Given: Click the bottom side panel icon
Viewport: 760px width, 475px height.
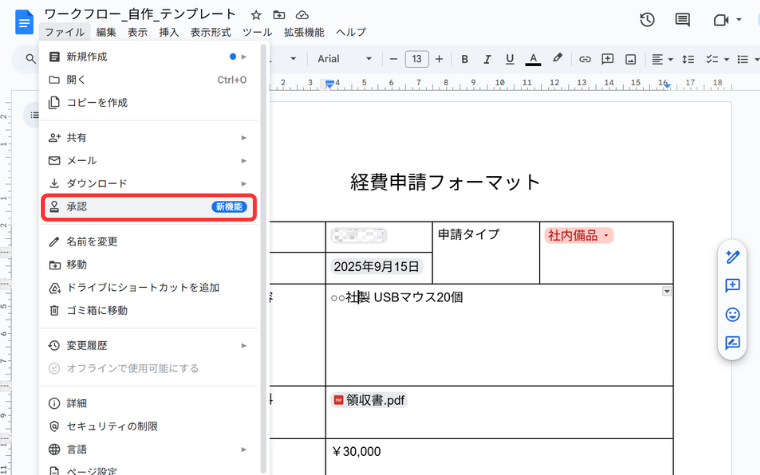Looking at the screenshot, I should tap(732, 343).
